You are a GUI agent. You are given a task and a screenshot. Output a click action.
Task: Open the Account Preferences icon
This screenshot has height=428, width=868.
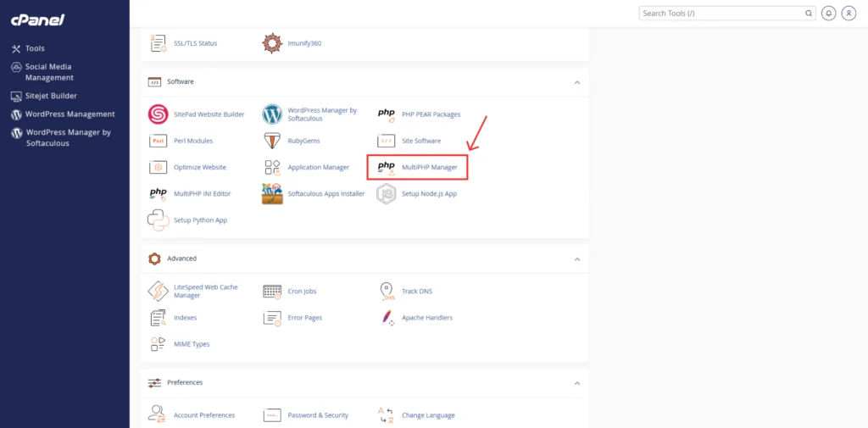click(159, 414)
